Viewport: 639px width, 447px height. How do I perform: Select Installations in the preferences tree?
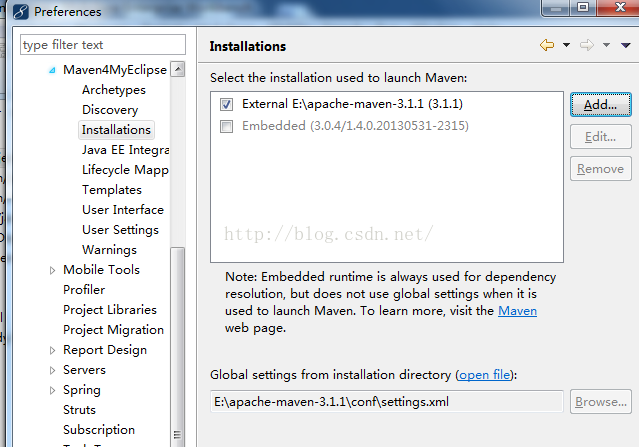tap(116, 130)
